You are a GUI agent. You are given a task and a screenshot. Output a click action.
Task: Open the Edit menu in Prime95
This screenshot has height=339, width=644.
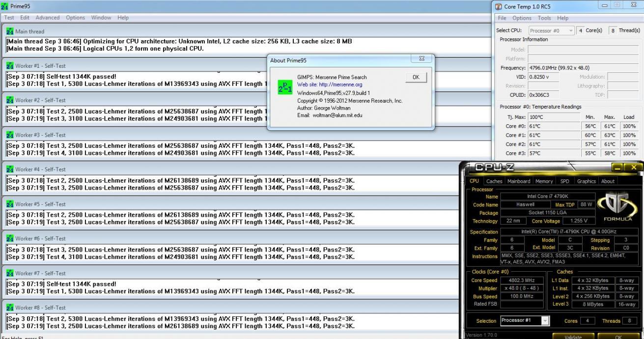[25, 18]
